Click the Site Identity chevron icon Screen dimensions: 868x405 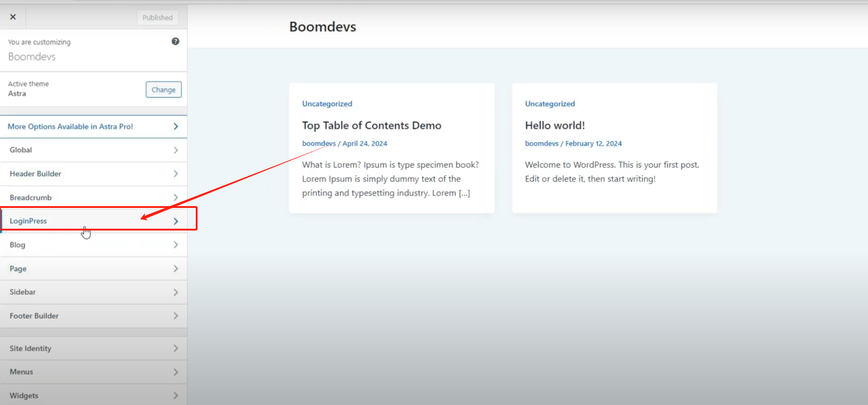pyautogui.click(x=176, y=348)
